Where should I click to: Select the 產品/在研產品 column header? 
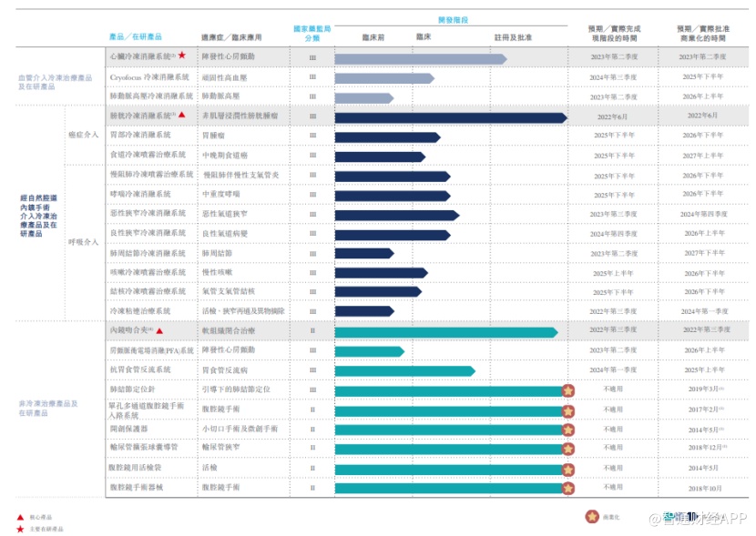[x=135, y=37]
